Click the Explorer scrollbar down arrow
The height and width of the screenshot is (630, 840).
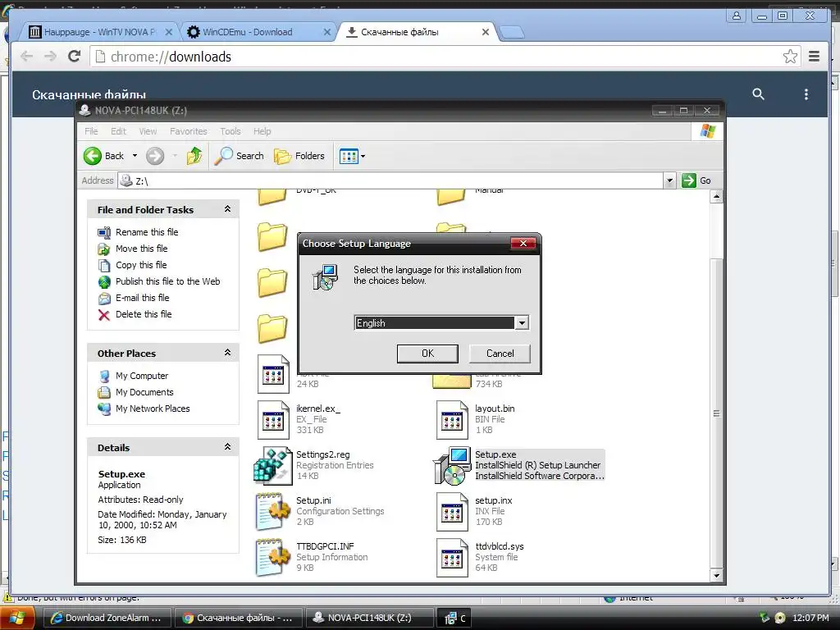[x=716, y=575]
